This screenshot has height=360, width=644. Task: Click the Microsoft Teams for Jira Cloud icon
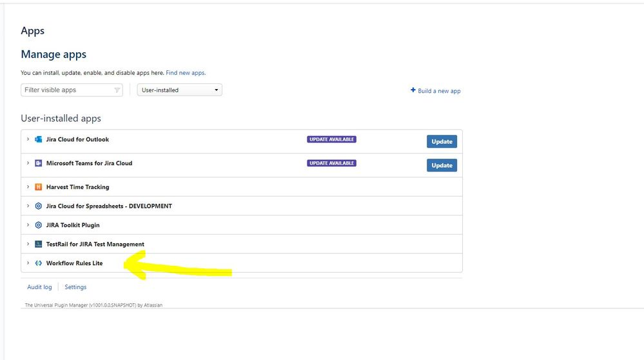pyautogui.click(x=38, y=163)
